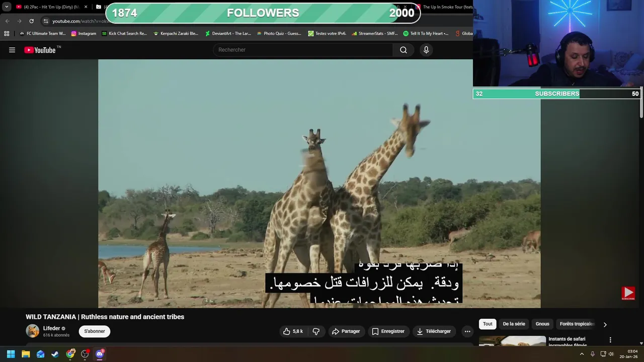Open the three-dot more actions menu beside Télécharger
This screenshot has width=644, height=362.
[x=467, y=331]
